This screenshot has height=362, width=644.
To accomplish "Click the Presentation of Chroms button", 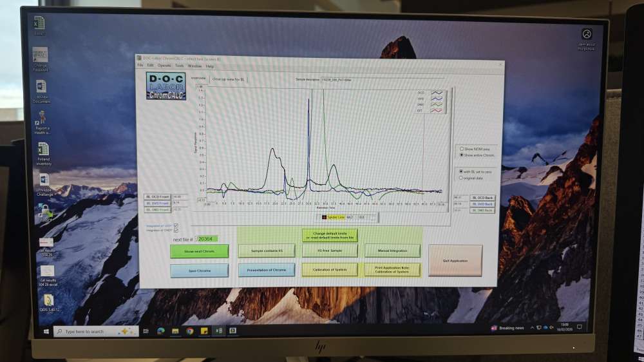I will (x=267, y=270).
